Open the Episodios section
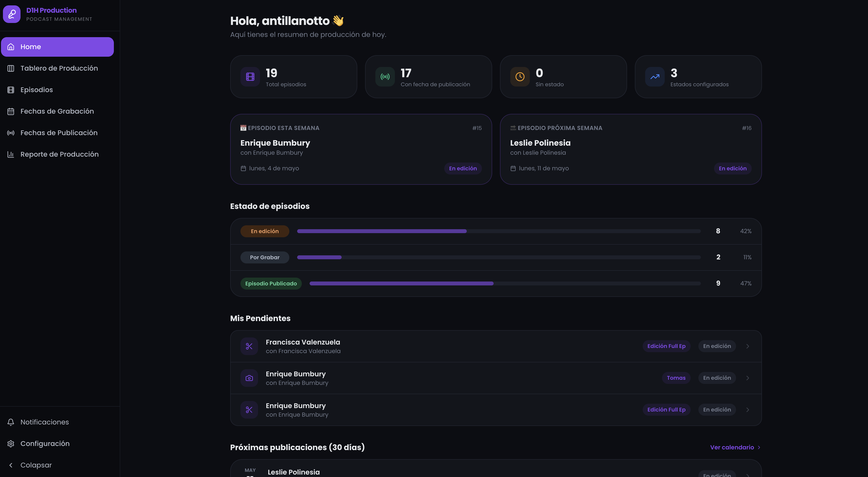This screenshot has width=868, height=477. [x=57, y=90]
